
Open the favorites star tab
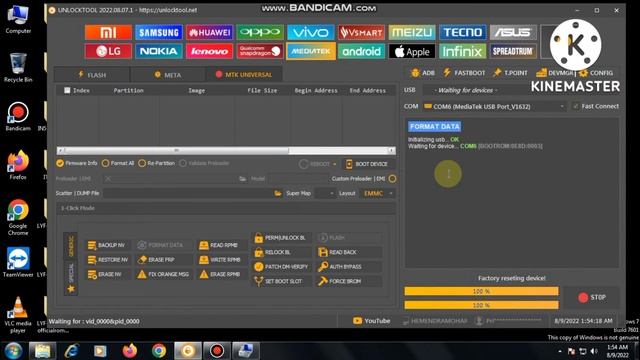pos(71,289)
